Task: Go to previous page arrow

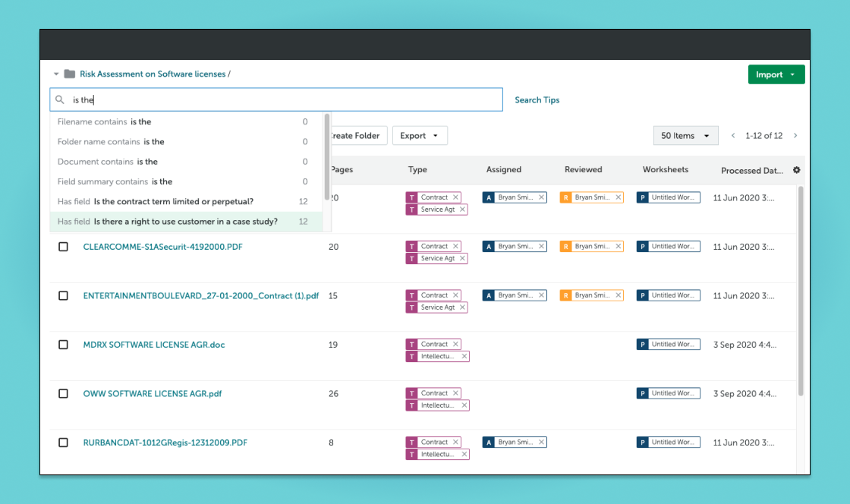Action: [x=733, y=136]
